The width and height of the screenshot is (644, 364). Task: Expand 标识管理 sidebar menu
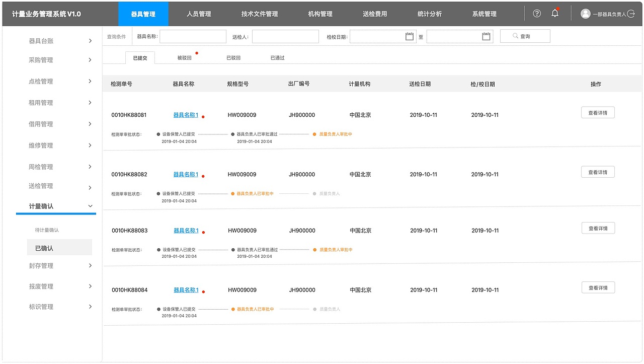(90, 307)
